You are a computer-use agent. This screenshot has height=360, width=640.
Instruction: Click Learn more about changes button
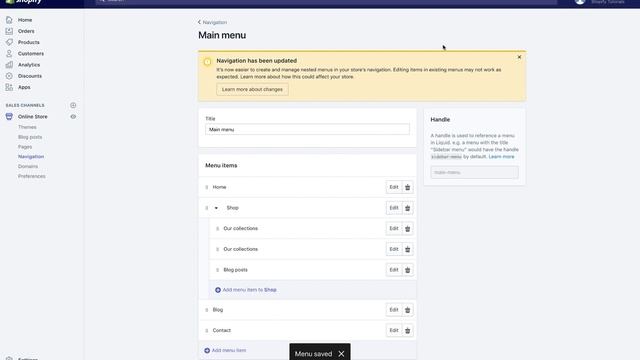point(252,89)
